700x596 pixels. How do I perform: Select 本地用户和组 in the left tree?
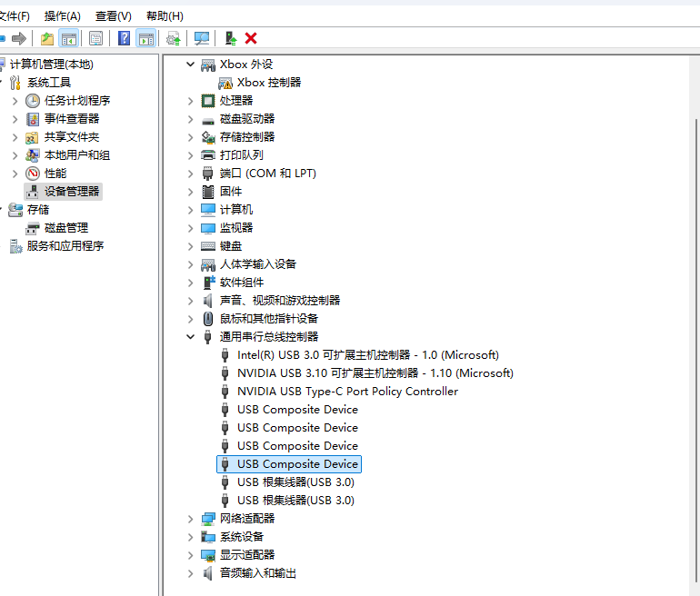tap(76, 155)
